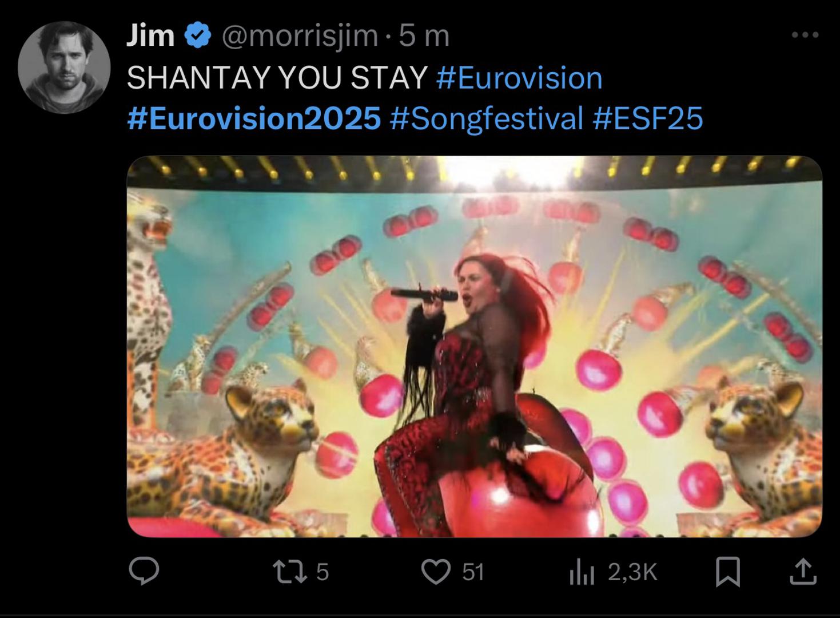Click the retweet arrows icon
The height and width of the screenshot is (618, 840).
(x=289, y=572)
